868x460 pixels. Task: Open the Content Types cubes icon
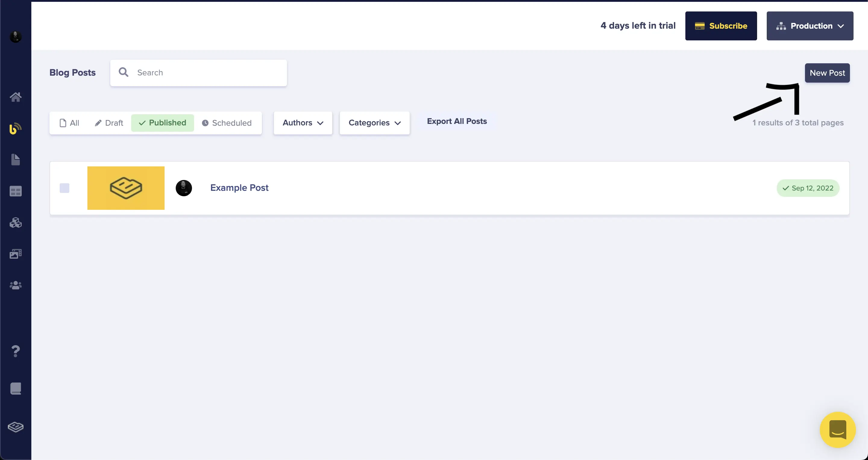coord(15,222)
